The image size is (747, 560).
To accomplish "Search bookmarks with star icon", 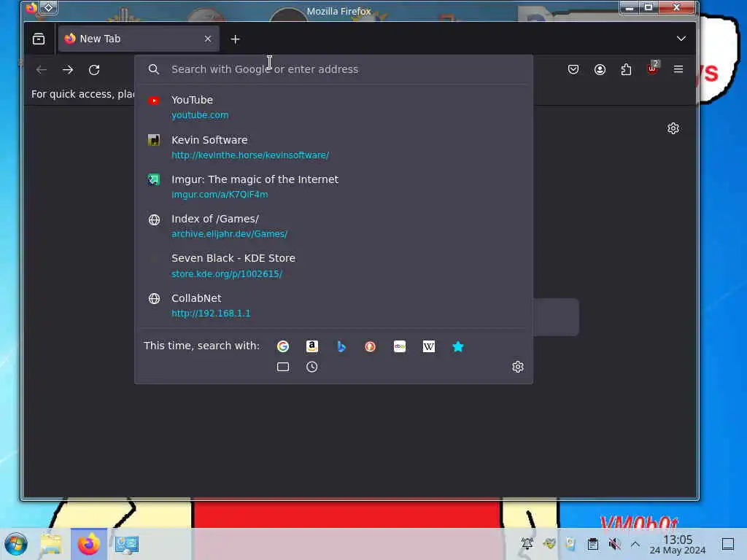I will 458,346.
